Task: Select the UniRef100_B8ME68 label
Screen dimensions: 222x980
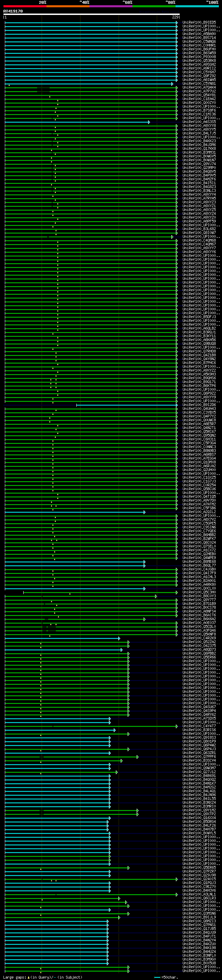Action: [x=199, y=561]
